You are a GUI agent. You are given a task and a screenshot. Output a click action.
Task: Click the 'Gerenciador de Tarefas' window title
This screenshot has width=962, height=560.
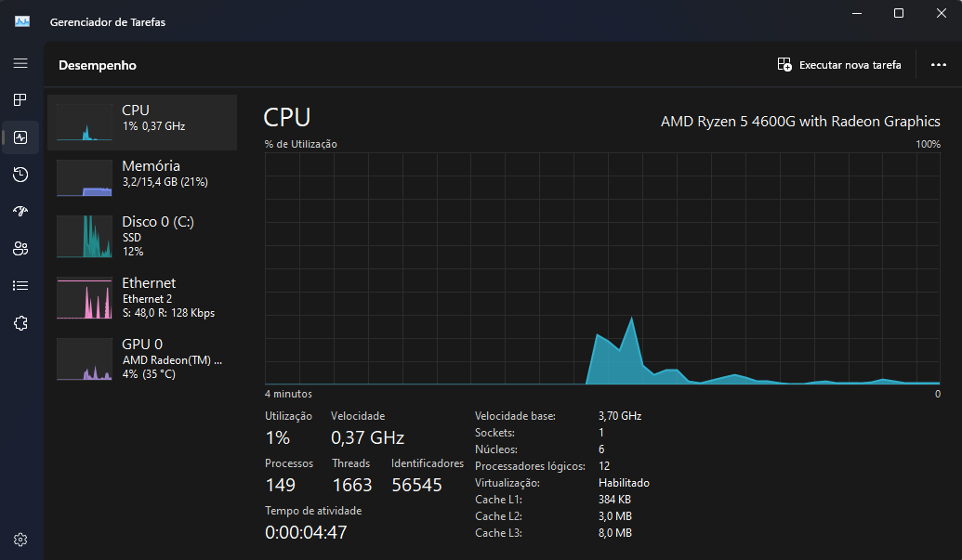[108, 22]
